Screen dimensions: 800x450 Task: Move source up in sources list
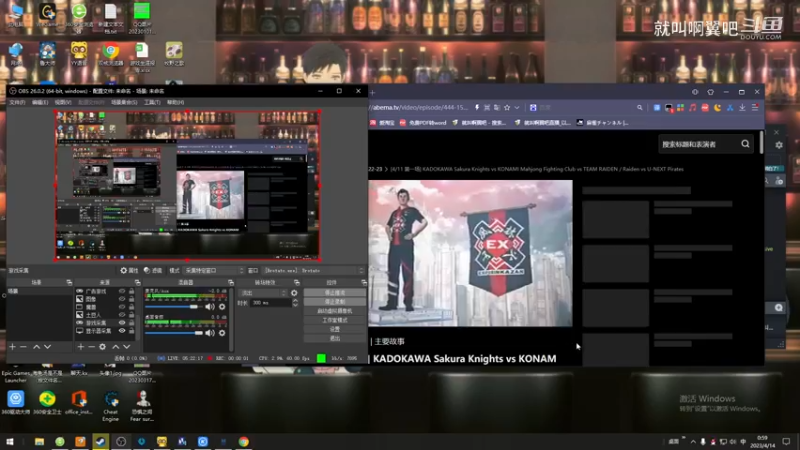click(116, 346)
